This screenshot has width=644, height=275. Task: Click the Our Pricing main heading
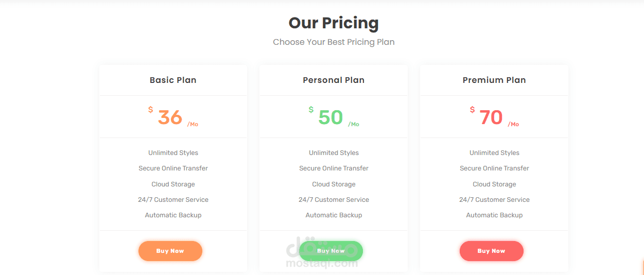pyautogui.click(x=334, y=23)
